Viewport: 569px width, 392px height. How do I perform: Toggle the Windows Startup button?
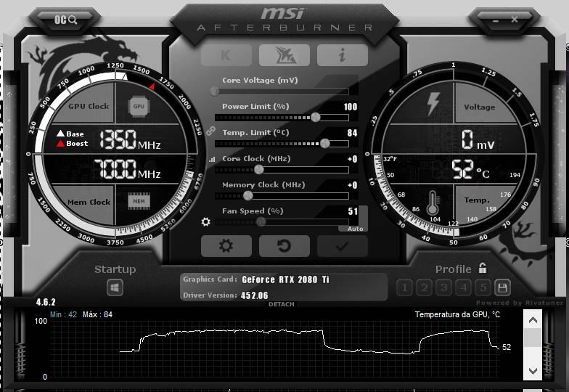click(x=115, y=288)
